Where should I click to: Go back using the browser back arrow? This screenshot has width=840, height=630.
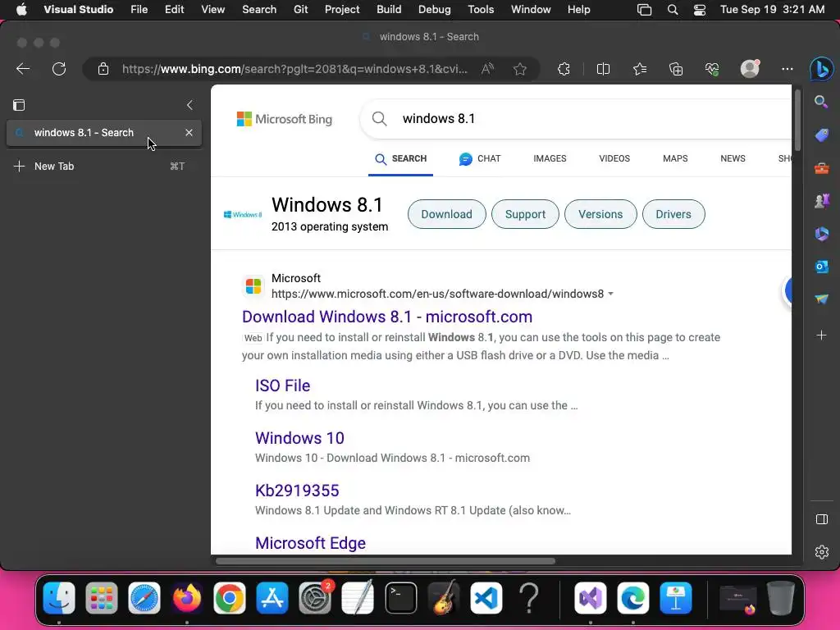[x=23, y=69]
